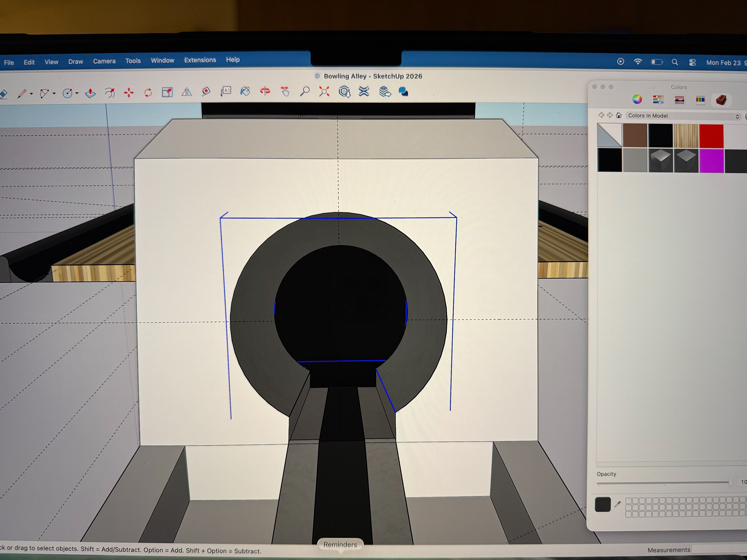
Task: Expand the circle tool dropdown arrow
Action: click(x=77, y=93)
